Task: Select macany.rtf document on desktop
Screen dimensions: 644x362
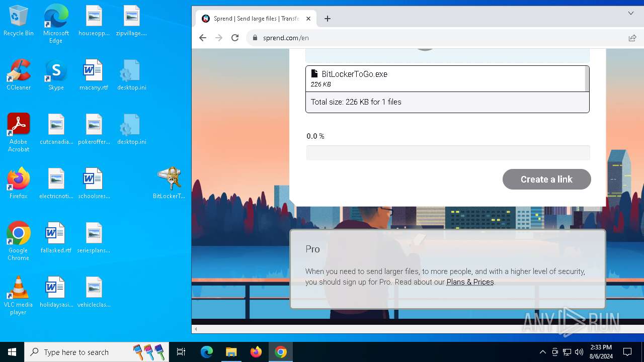Action: (x=94, y=75)
